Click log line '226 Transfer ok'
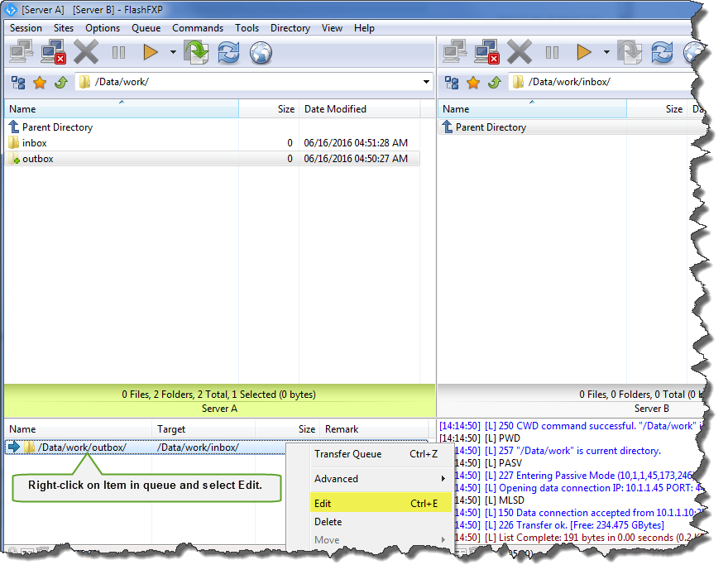The width and height of the screenshot is (728, 579). 559,525
